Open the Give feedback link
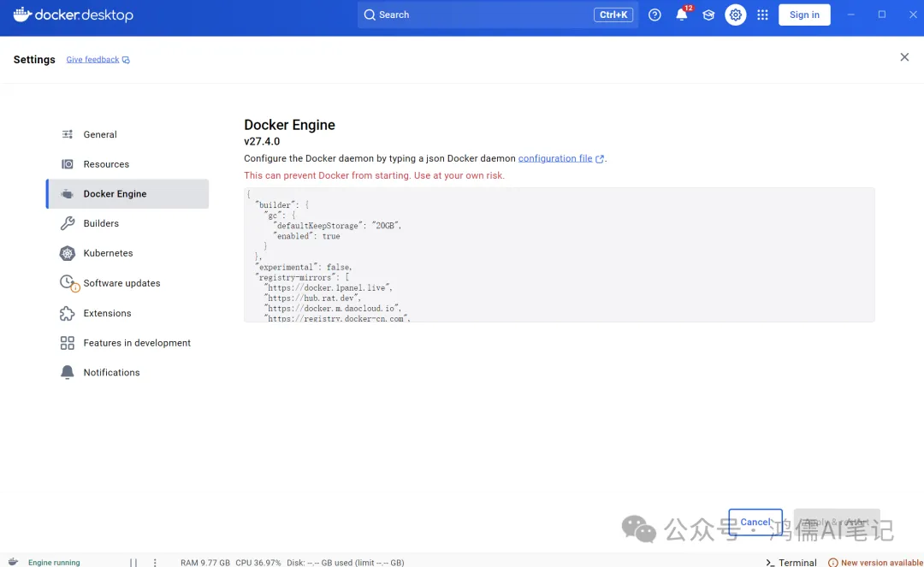 [92, 60]
